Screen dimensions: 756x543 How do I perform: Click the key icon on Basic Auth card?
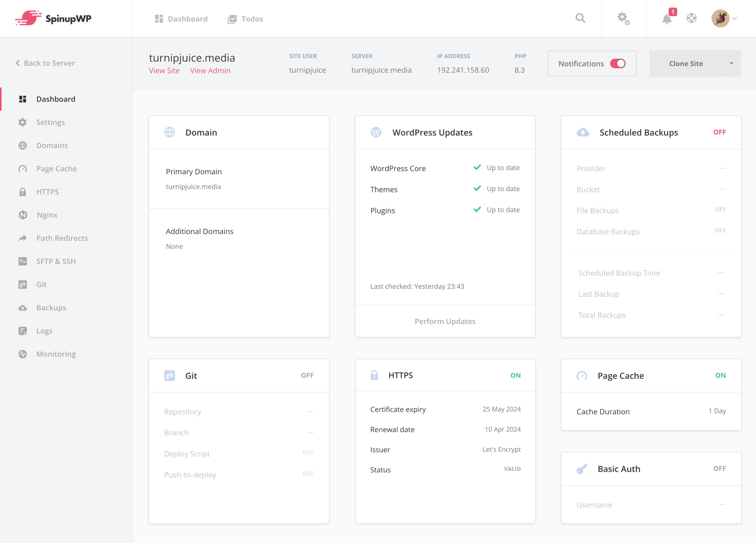point(582,469)
